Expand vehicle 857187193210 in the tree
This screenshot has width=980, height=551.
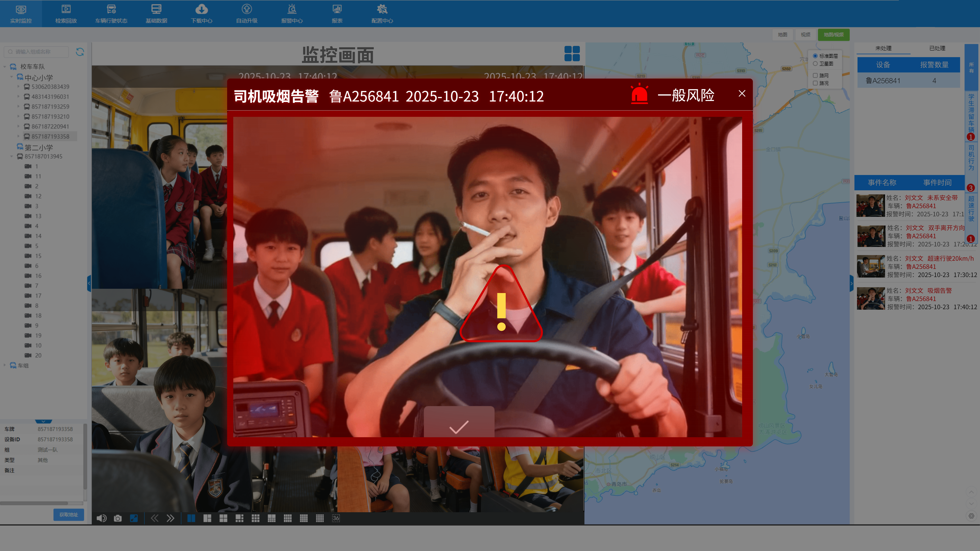pos(18,116)
